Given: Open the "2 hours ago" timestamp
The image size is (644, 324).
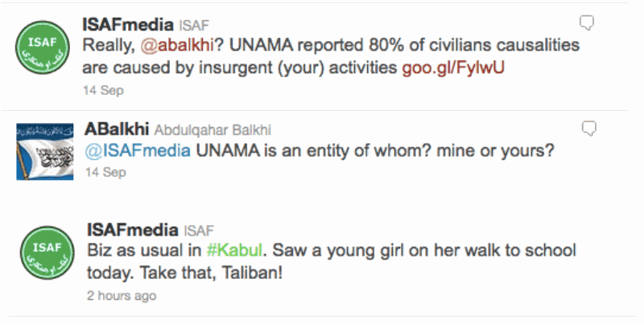Looking at the screenshot, I should 120,295.
